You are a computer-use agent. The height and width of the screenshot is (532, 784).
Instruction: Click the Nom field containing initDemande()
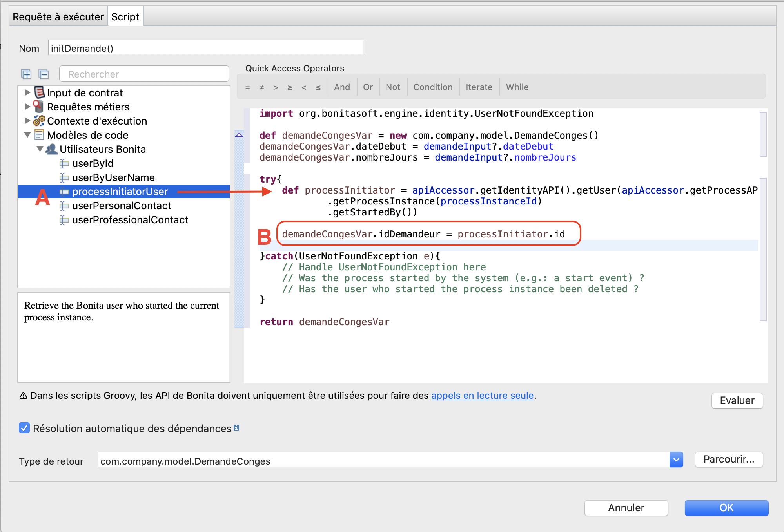[x=206, y=48]
